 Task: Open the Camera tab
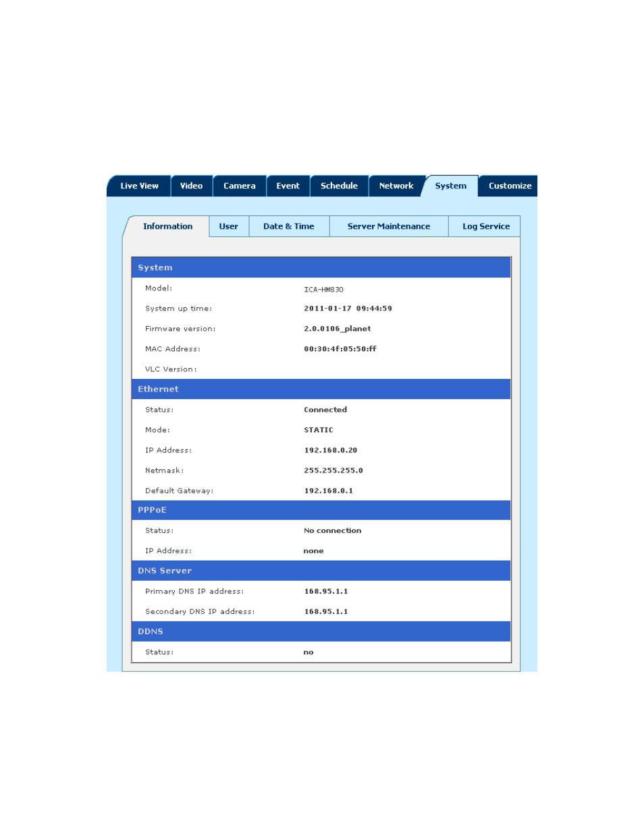[239, 186]
